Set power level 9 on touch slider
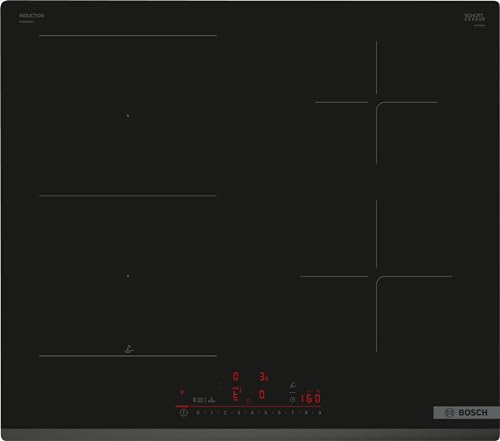500x441 pixels. click(x=319, y=413)
